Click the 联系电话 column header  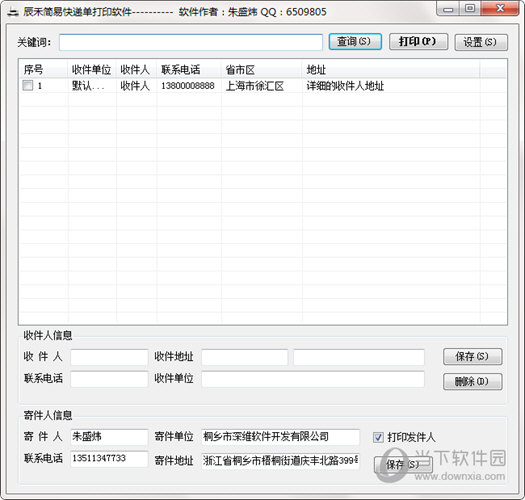[x=189, y=70]
